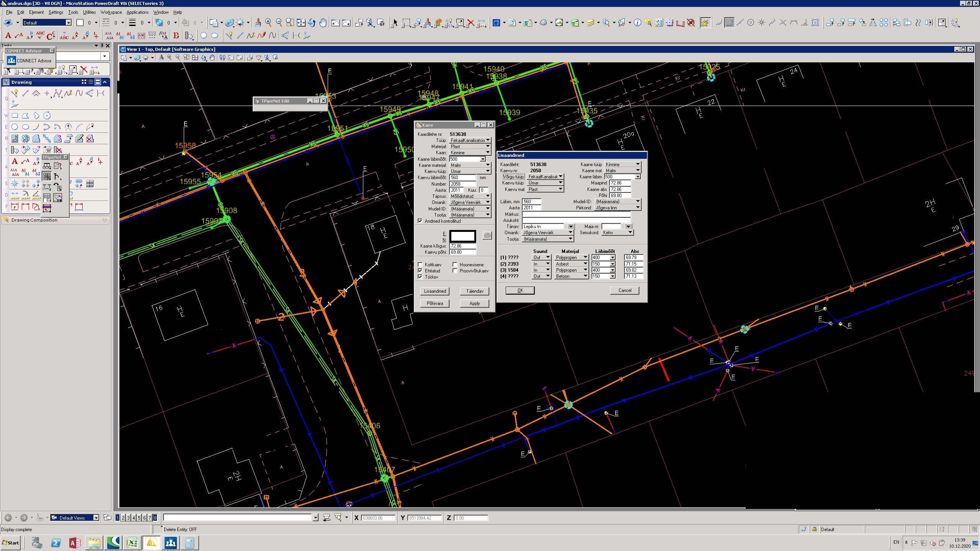Select the Pan View hand tool
The height and width of the screenshot is (551, 980).
point(323,23)
